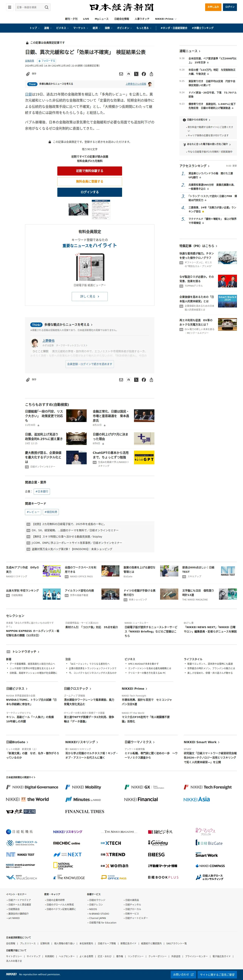Open the 日経CNBC online logo
The width and height of the screenshot is (243, 980).
(x=66, y=843)
